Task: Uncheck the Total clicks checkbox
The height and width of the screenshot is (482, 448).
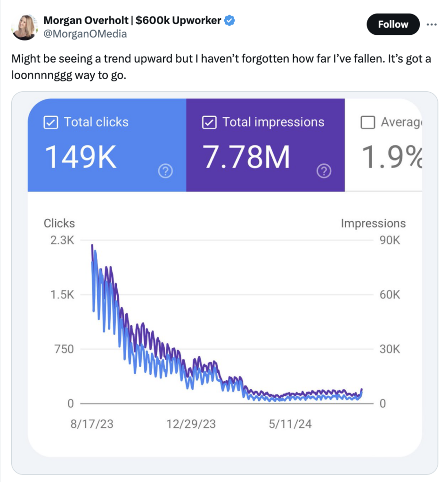Action: (50, 122)
